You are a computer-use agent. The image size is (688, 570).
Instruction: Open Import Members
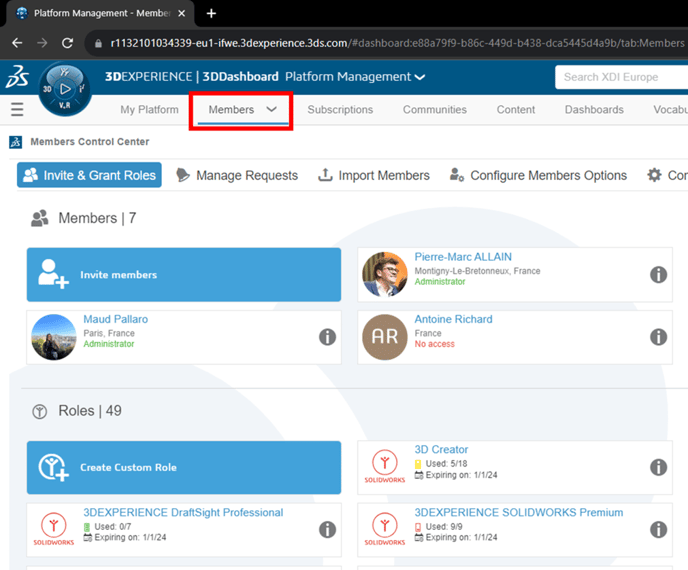(374, 175)
